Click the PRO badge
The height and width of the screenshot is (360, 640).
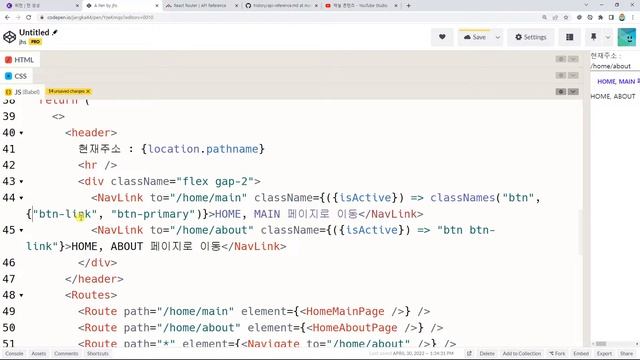pyautogui.click(x=35, y=42)
